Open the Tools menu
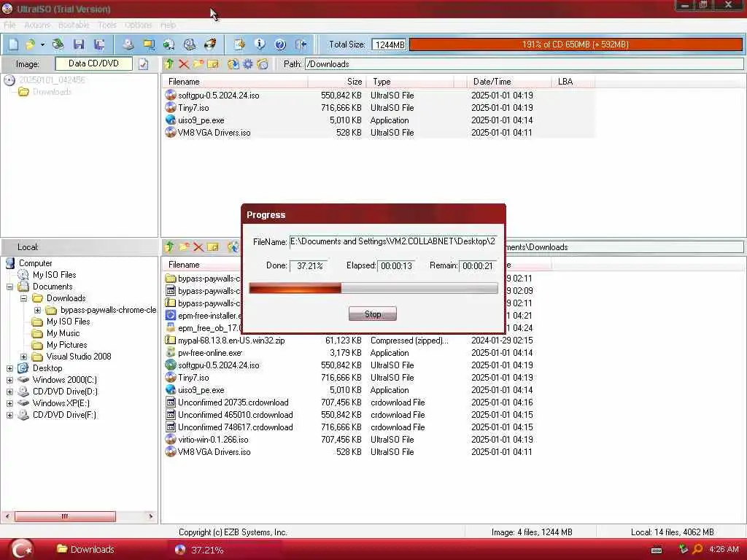Image resolution: width=747 pixels, height=560 pixels. pyautogui.click(x=107, y=25)
